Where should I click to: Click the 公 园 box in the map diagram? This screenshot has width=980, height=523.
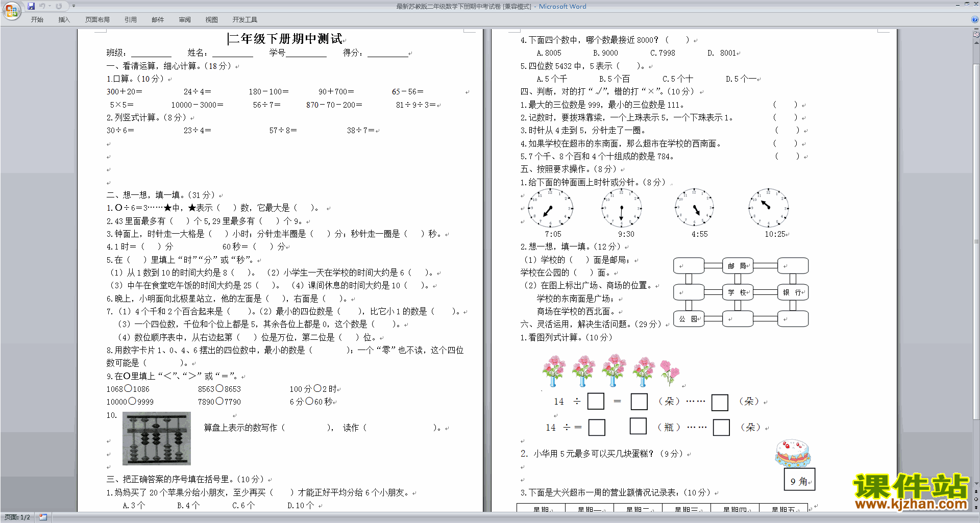[x=689, y=319]
